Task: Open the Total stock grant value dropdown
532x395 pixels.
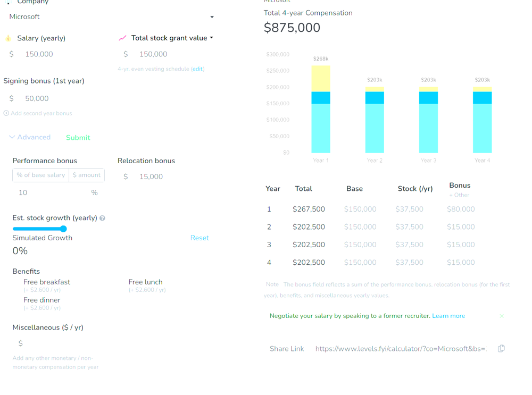Action: point(211,38)
